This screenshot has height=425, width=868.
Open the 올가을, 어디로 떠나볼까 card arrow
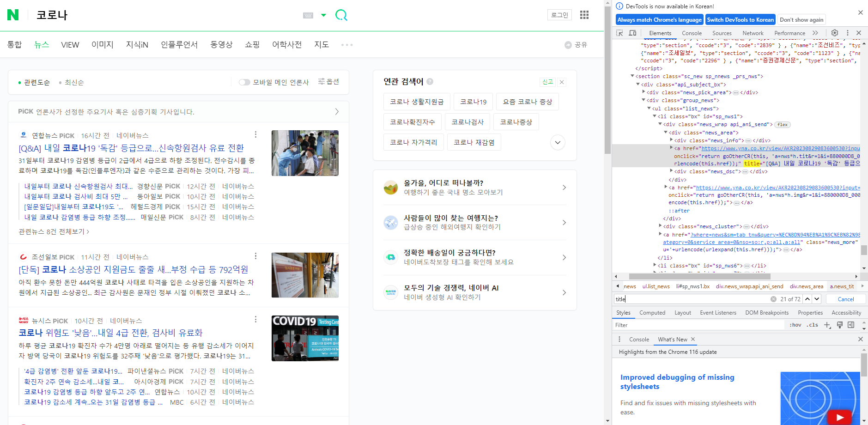[564, 188]
